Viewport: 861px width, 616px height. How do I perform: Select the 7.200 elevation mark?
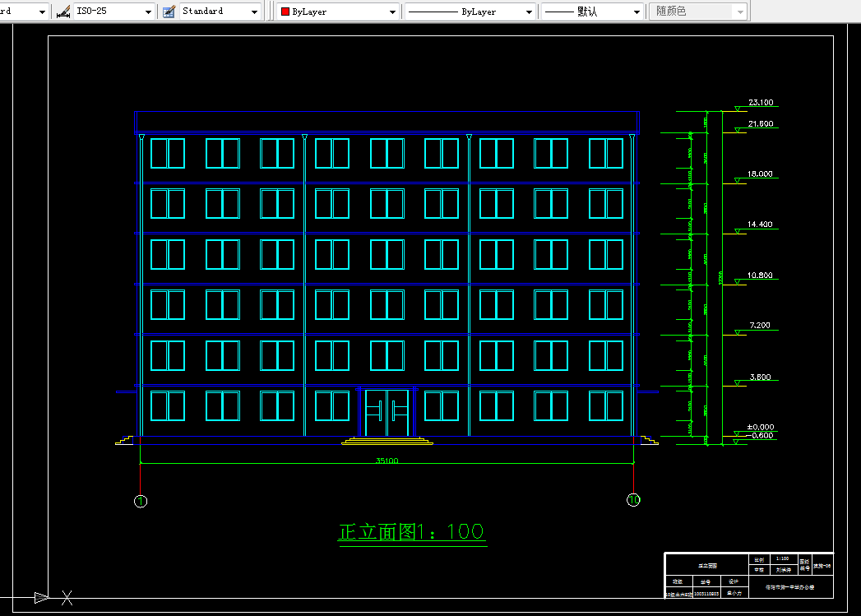tap(760, 326)
